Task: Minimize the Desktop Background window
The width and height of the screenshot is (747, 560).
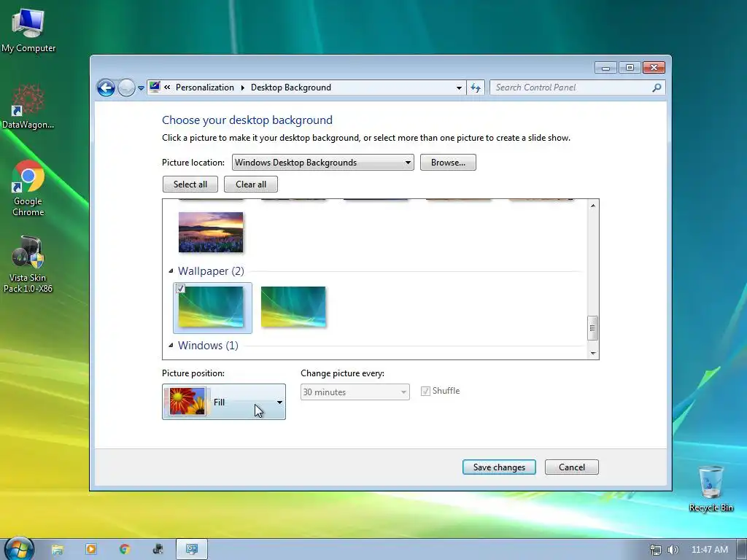Action: coord(605,68)
